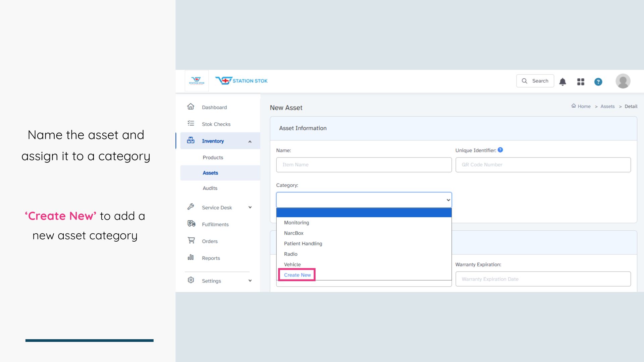
Task: Click the Item Name input field
Action: coord(364,165)
